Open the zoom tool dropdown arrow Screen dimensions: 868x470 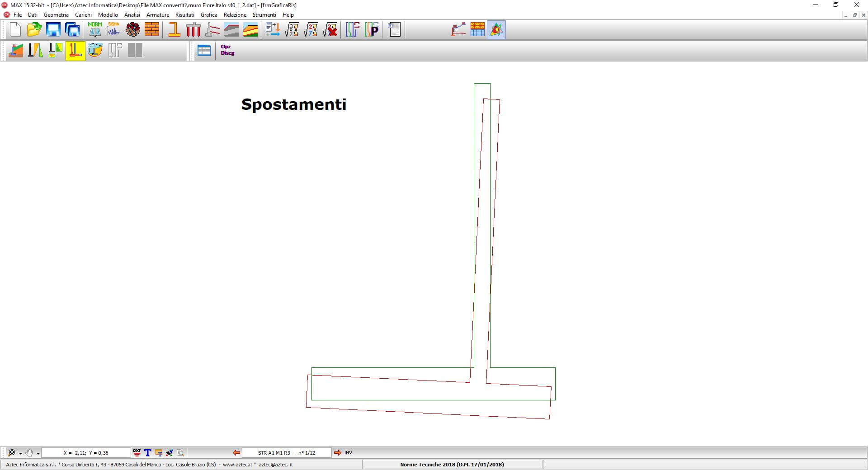(x=20, y=453)
